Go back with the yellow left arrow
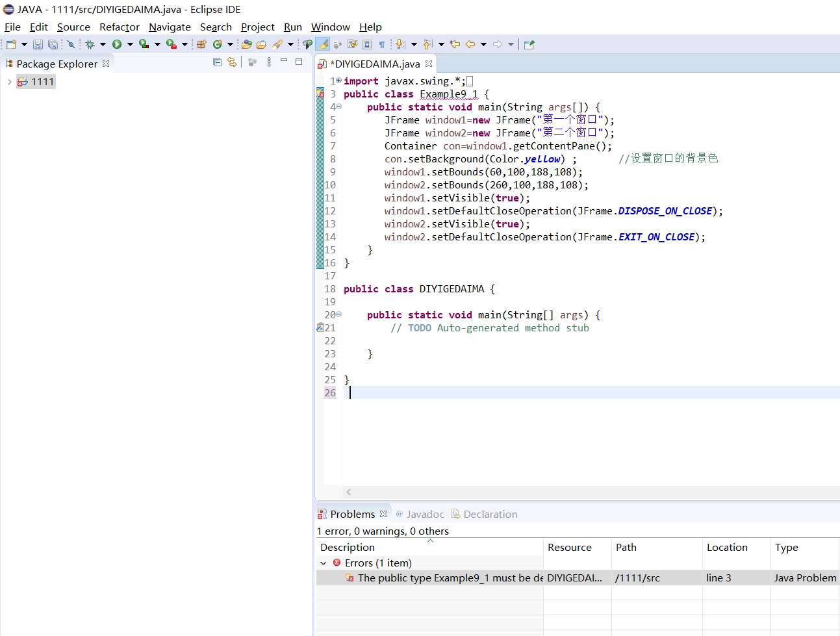This screenshot has height=636, width=840. 470,44
